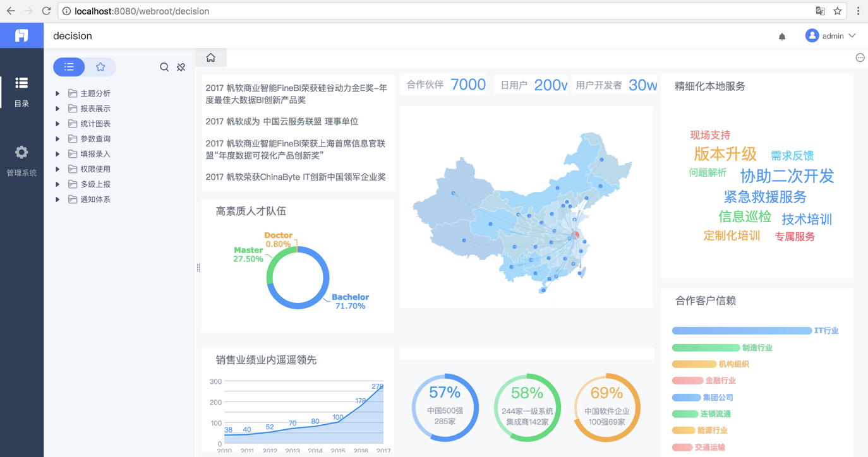868x457 pixels.
Task: Click the 报表展示 folder icon
Action: (73, 109)
